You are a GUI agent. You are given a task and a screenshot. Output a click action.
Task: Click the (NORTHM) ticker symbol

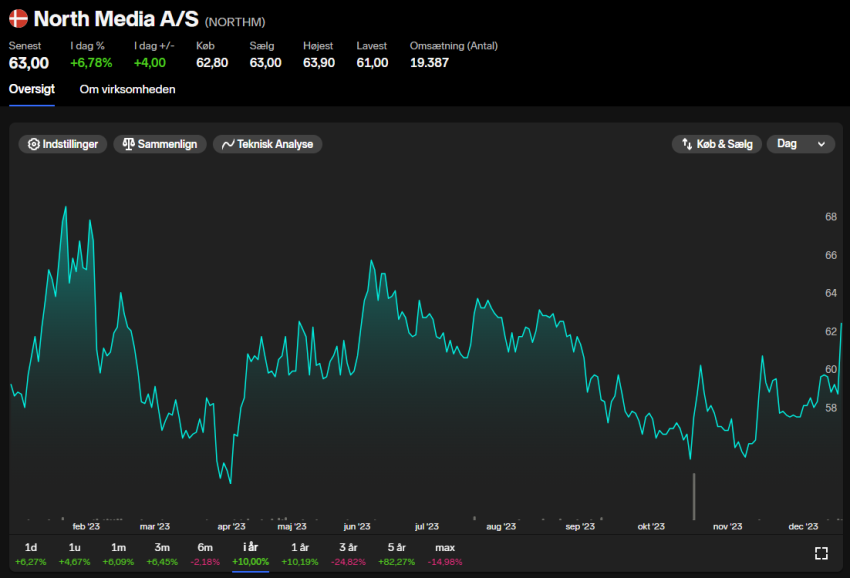coord(235,22)
